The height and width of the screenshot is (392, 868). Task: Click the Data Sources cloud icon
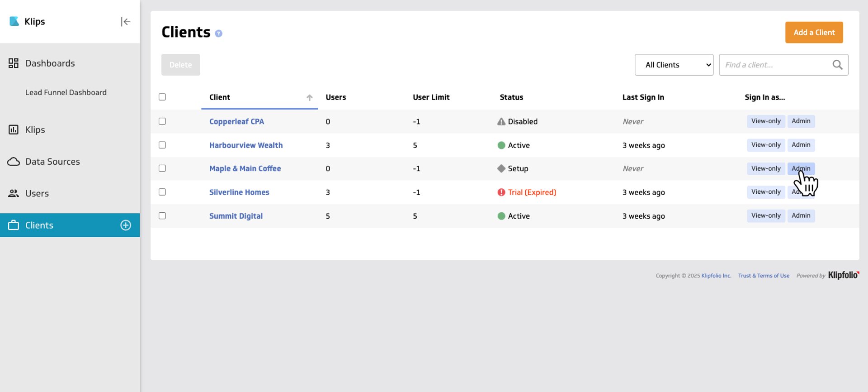click(14, 162)
